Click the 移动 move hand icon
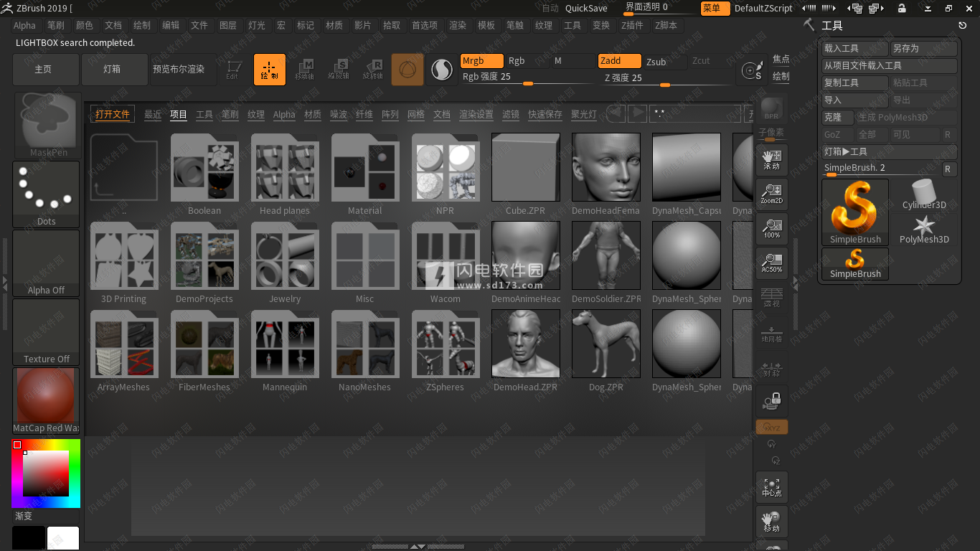980x551 pixels. click(x=772, y=522)
